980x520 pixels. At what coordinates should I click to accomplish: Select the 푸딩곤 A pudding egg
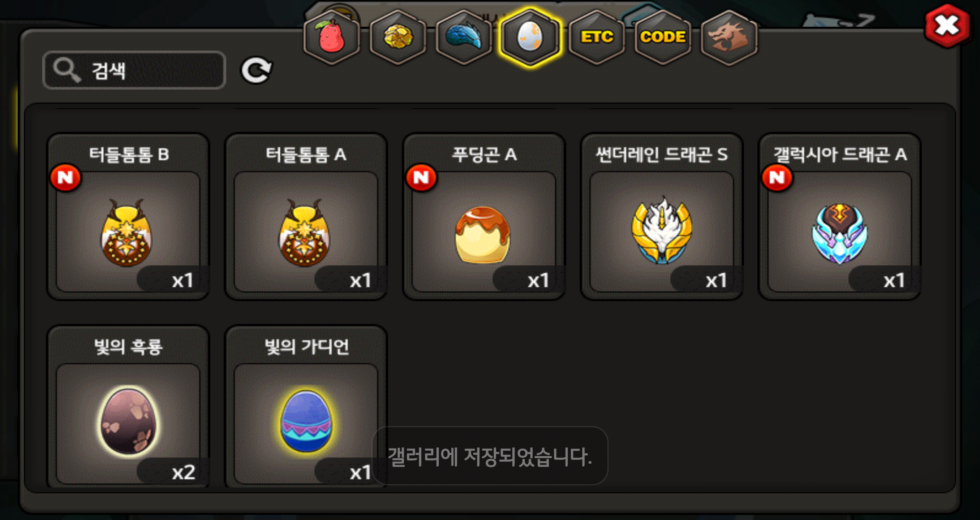tap(483, 216)
